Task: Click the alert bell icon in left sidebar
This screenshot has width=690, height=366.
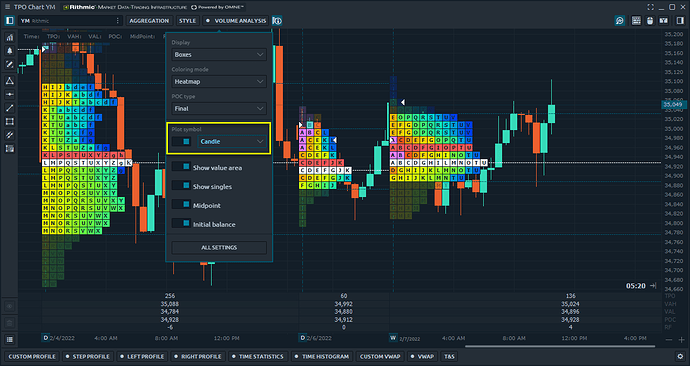Action: pos(9,51)
